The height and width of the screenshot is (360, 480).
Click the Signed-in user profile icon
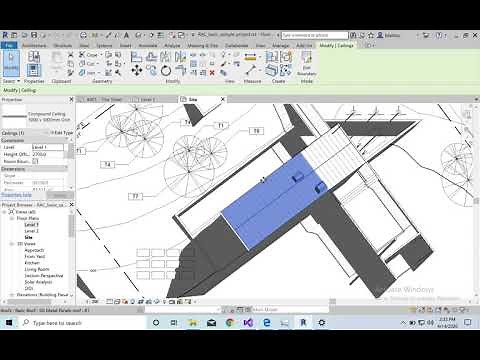tap(380, 35)
